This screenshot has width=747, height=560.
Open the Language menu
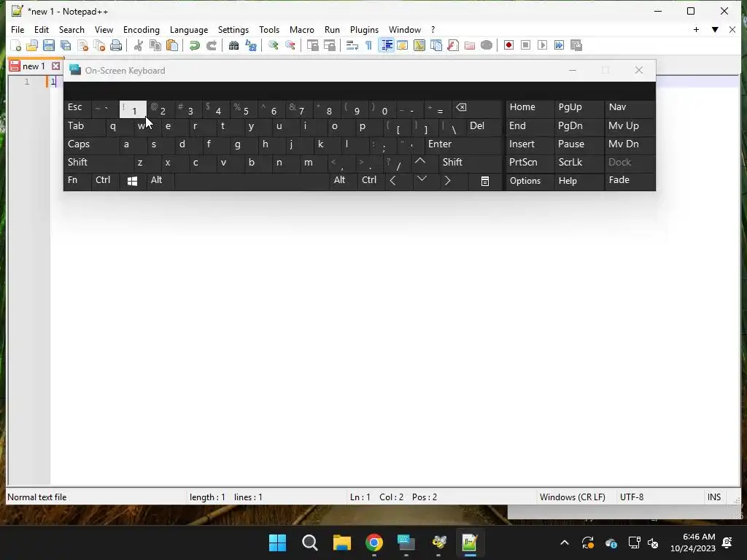tap(189, 29)
